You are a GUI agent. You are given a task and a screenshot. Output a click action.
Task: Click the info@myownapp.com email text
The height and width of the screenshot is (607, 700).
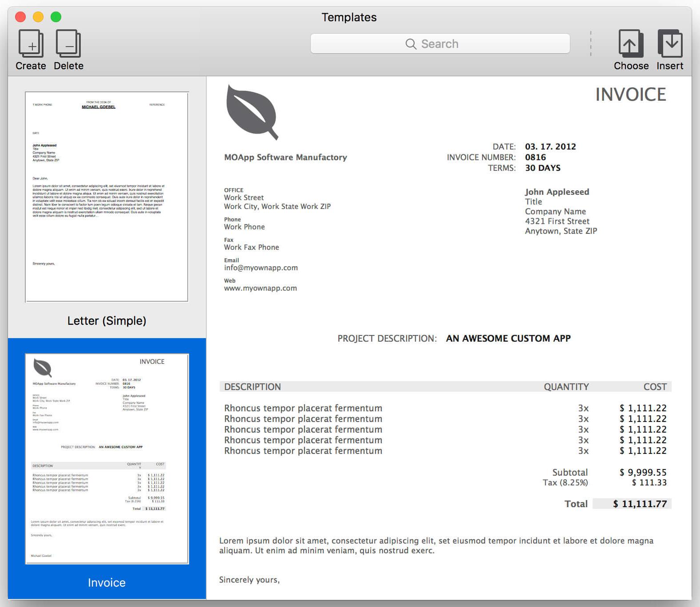[x=261, y=268]
